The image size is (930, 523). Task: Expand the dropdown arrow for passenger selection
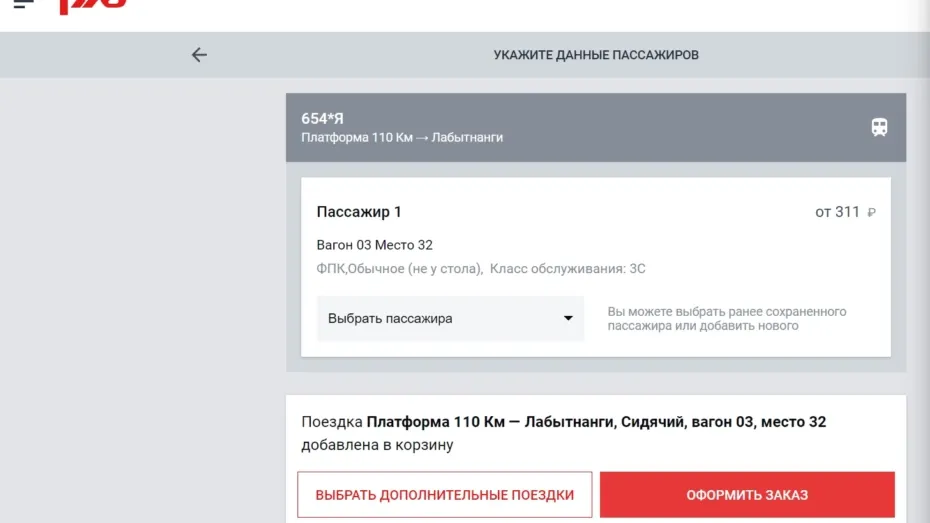click(568, 318)
